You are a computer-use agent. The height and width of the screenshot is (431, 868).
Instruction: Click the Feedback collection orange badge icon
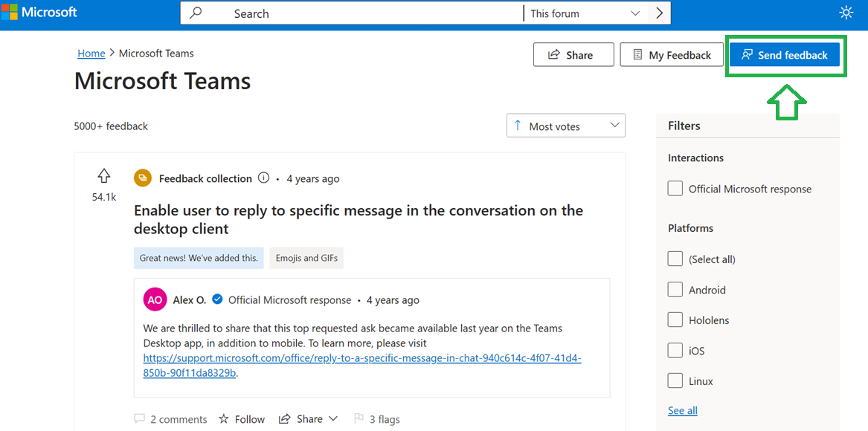(143, 178)
